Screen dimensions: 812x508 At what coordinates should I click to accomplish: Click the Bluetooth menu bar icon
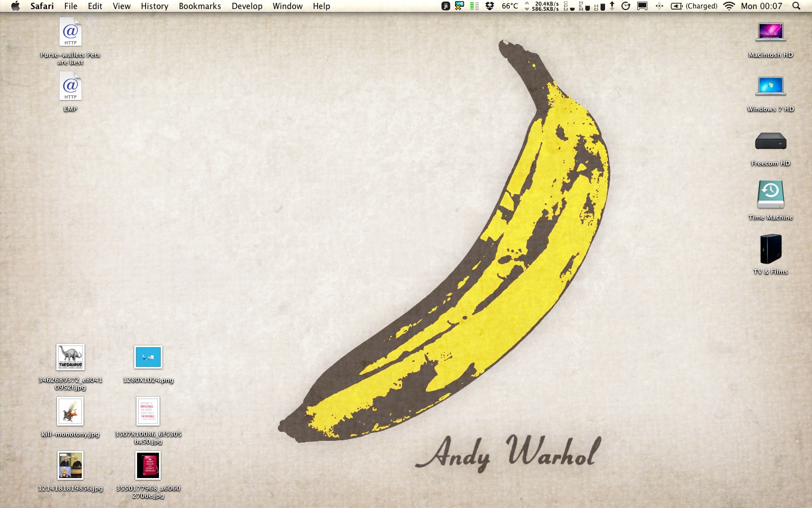[x=659, y=6]
